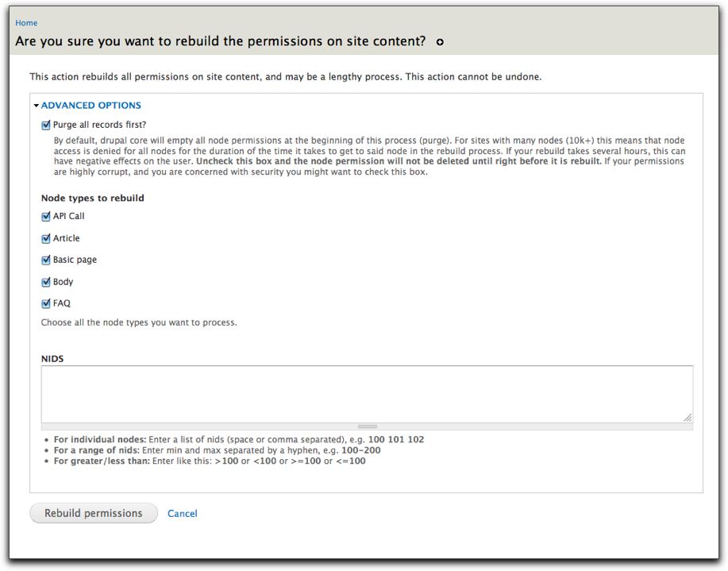Click the FAQ label text
The image size is (728, 571).
62,303
